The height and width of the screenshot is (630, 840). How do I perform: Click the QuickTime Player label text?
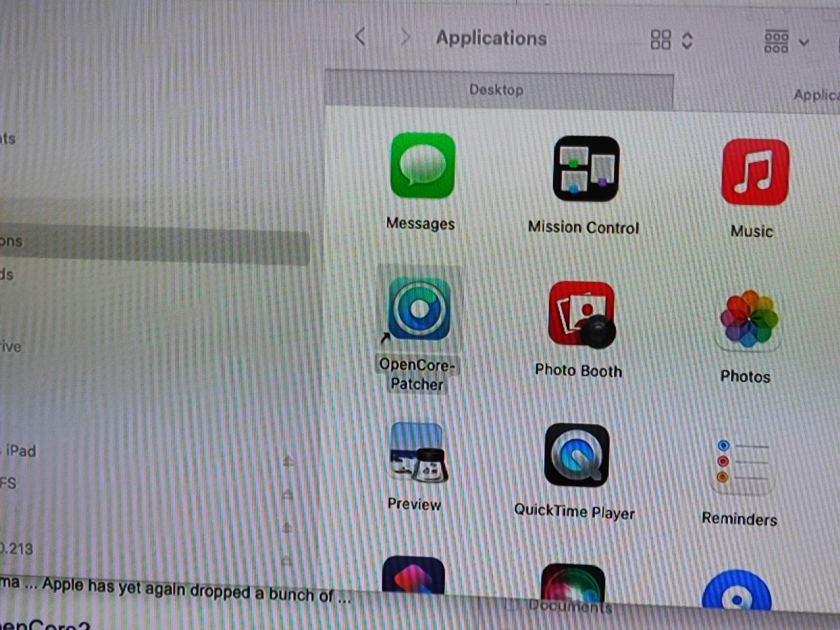tap(574, 511)
